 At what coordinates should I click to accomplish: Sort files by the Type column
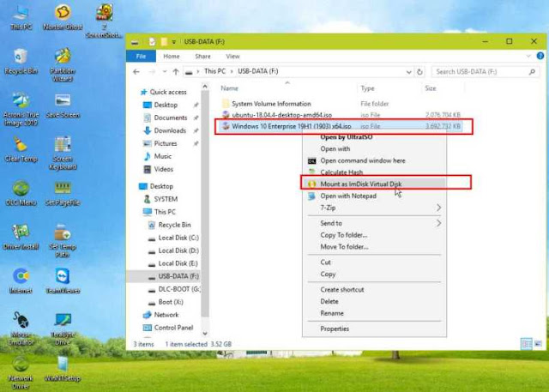click(389, 88)
